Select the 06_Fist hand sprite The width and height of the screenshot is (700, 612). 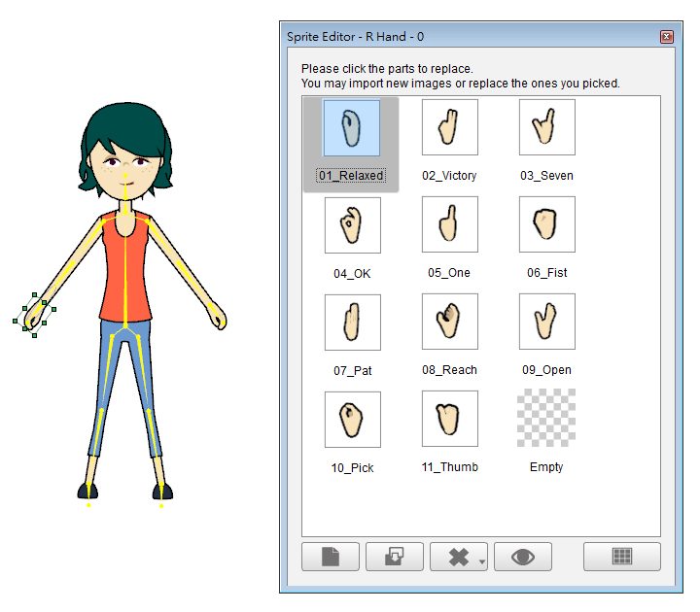[x=546, y=225]
